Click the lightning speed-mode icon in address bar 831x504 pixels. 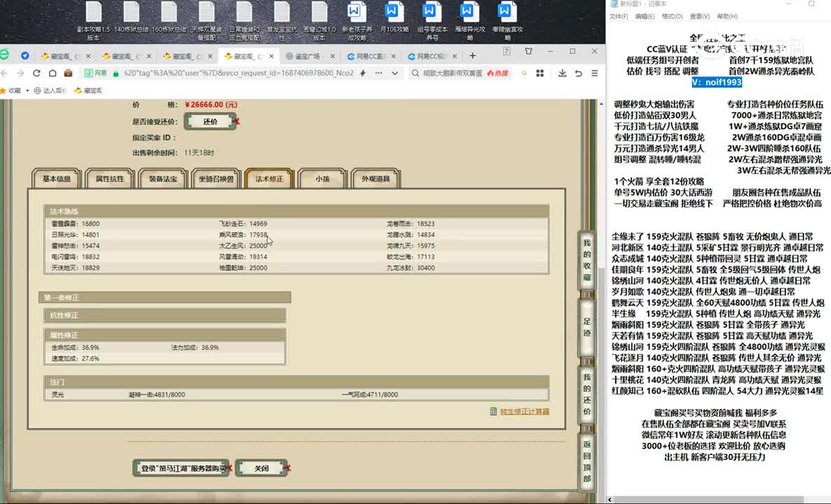[363, 73]
